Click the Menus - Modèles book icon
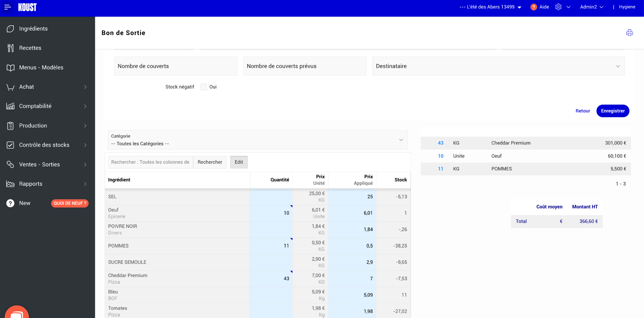Screen dimensions: 644x318 point(10,68)
